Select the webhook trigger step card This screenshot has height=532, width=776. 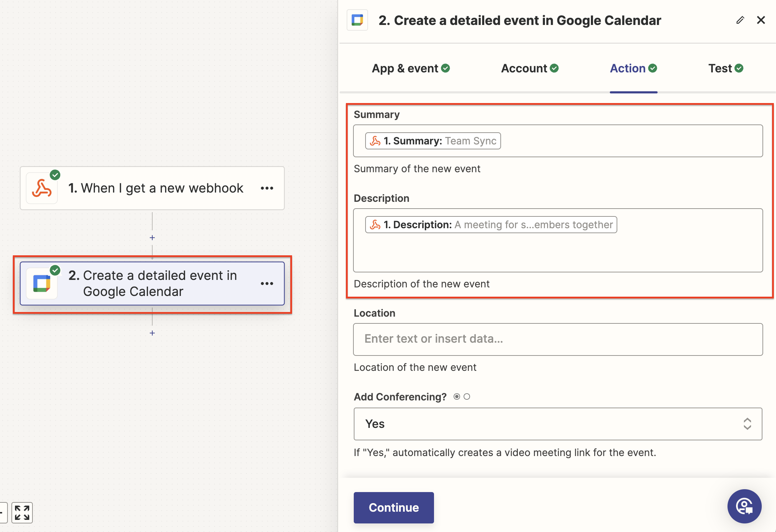coord(152,188)
